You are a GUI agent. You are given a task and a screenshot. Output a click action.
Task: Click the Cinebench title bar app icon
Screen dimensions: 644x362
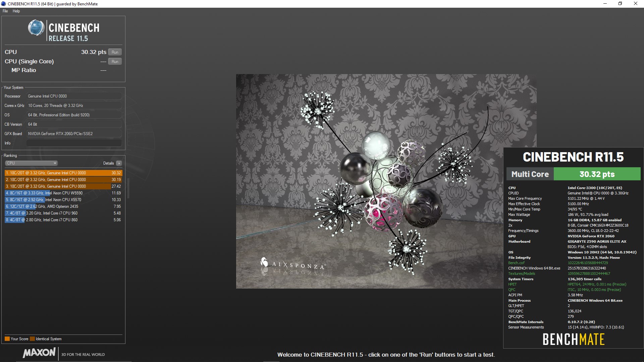click(3, 4)
